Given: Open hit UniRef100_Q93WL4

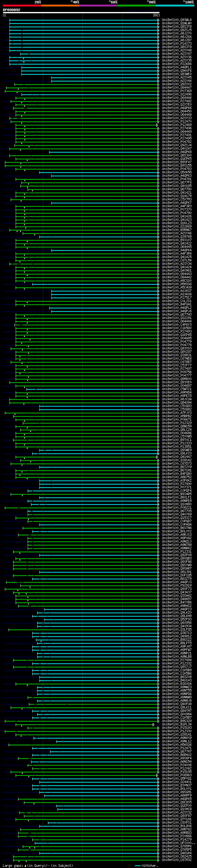Looking at the screenshot, I should [177, 20].
